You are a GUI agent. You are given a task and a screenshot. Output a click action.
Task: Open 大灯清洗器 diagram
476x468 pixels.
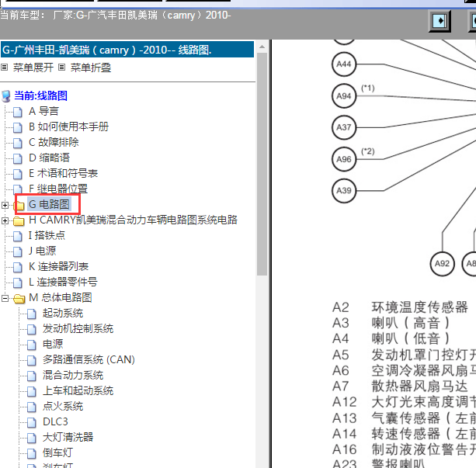pyautogui.click(x=68, y=437)
